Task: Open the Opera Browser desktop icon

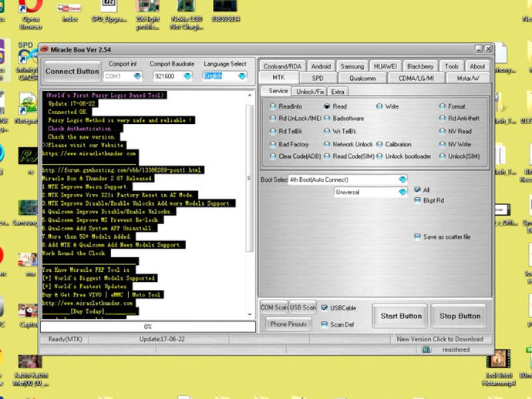Action: 31,14
